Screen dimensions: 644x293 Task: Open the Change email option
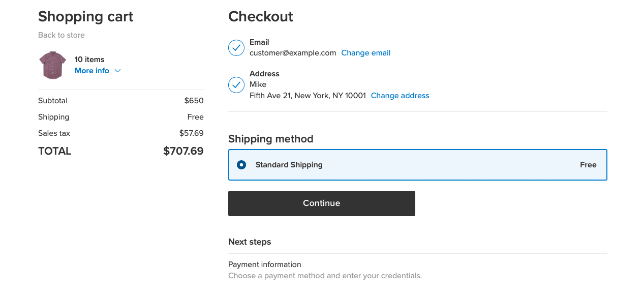(x=365, y=52)
